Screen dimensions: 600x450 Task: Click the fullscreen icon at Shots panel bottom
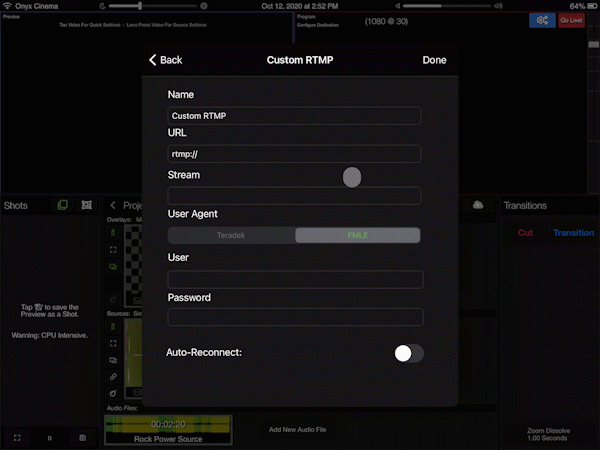pos(17,438)
